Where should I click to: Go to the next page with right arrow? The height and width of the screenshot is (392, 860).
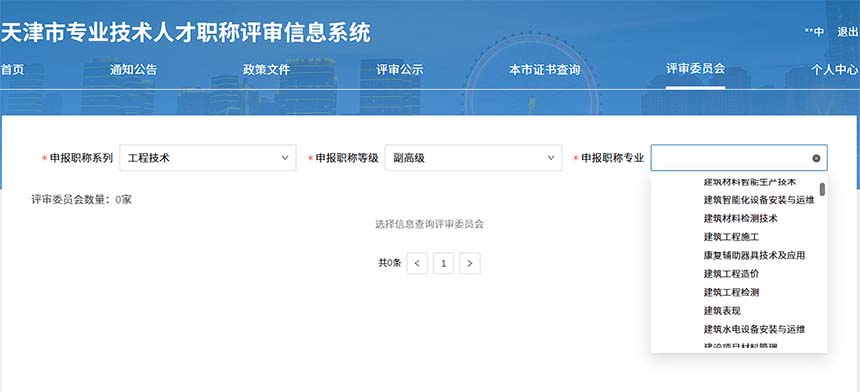pyautogui.click(x=469, y=263)
